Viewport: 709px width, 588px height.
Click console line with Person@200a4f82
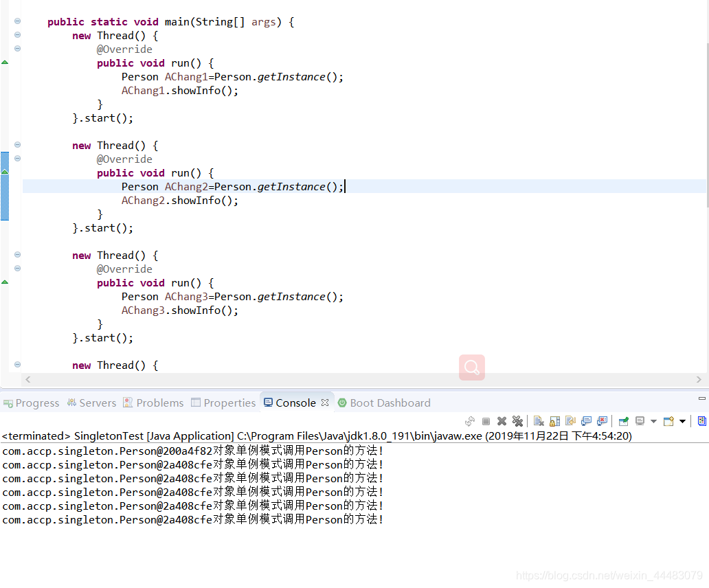193,451
